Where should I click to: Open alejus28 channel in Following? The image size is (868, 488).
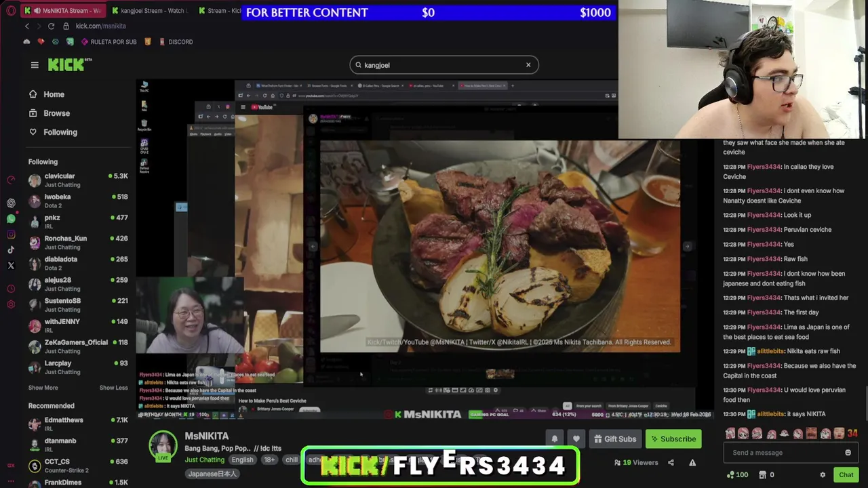coord(78,284)
